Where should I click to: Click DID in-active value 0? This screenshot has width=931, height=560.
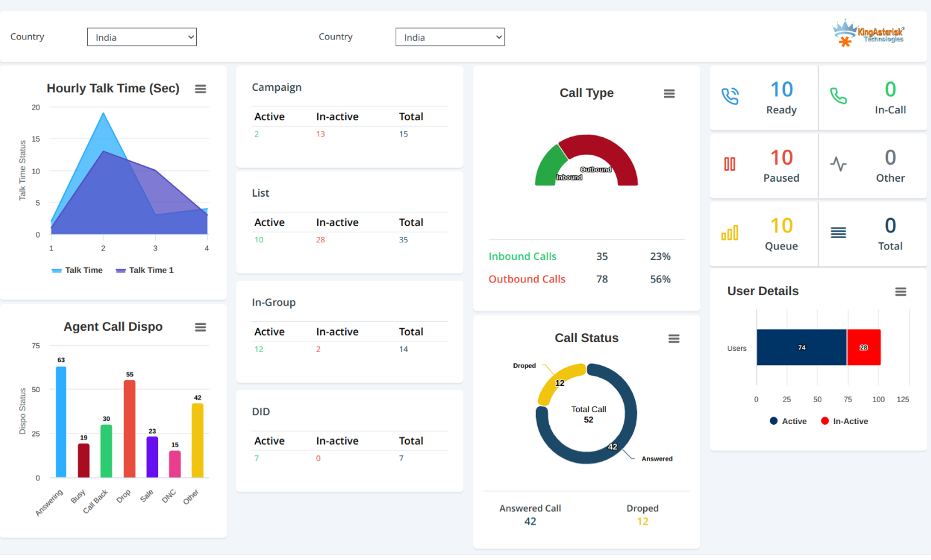(x=318, y=459)
